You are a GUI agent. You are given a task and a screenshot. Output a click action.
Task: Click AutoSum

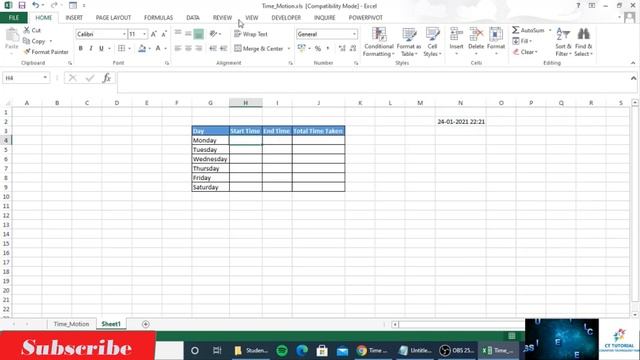[529, 30]
